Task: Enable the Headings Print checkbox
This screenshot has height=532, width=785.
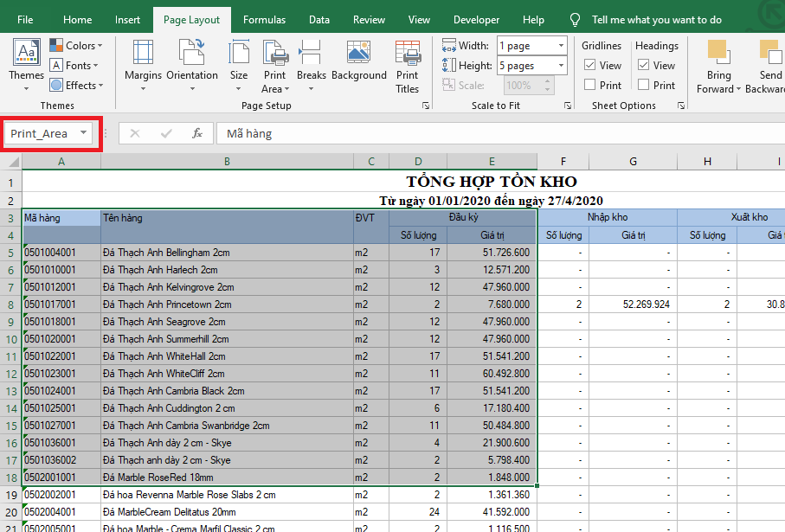Action: (x=644, y=85)
